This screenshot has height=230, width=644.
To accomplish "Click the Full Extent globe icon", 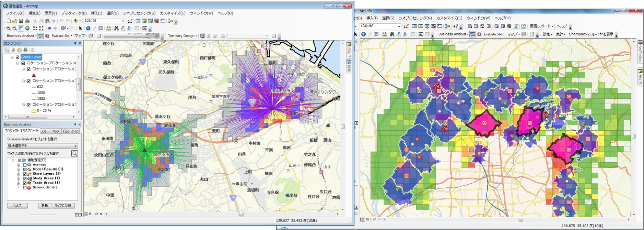I will coord(27,28).
